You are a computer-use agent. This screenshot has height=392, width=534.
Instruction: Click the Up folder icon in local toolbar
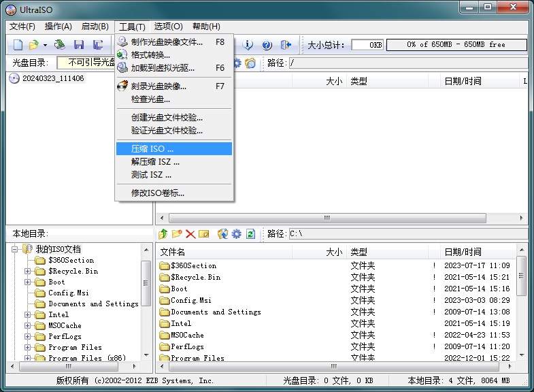coord(163,234)
